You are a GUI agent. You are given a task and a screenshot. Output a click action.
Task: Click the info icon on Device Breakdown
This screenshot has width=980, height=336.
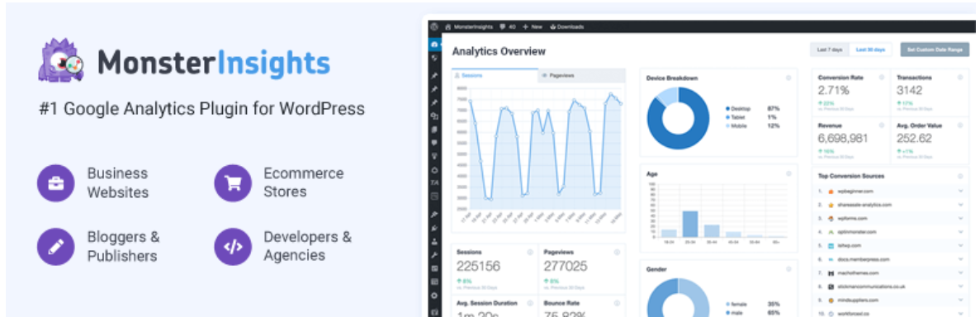coord(788,78)
